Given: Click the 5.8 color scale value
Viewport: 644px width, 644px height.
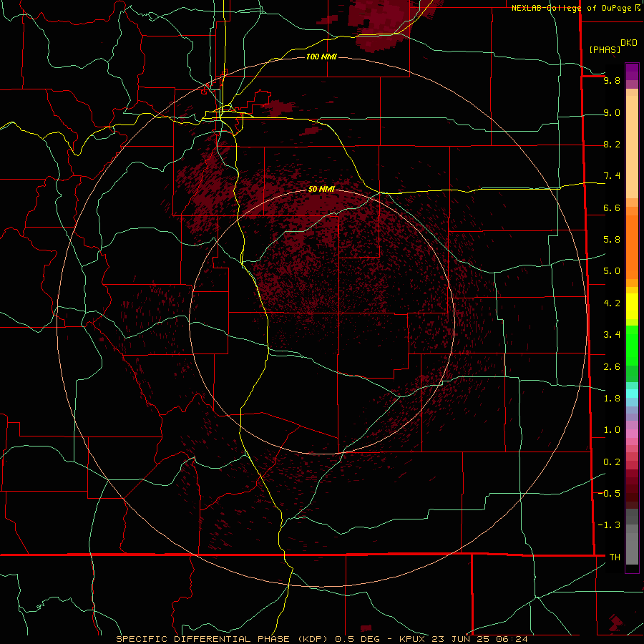Looking at the screenshot, I should click(612, 239).
